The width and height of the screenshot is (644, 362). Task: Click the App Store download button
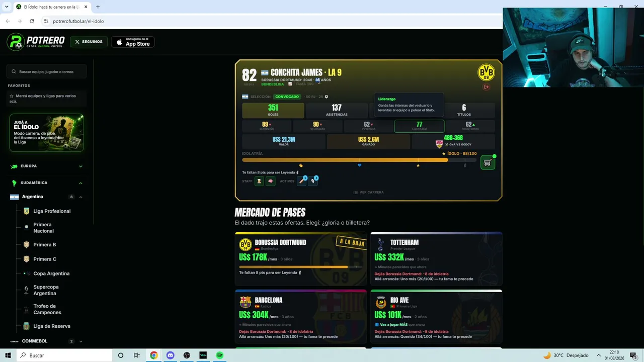click(133, 42)
